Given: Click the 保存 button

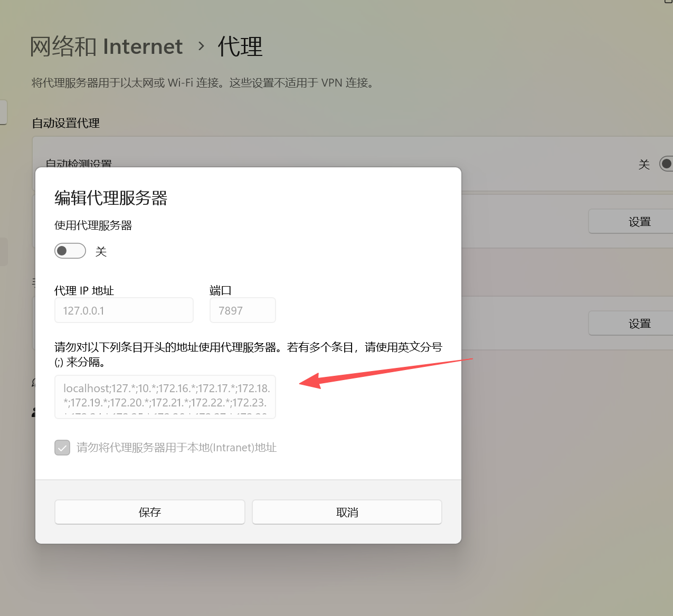Looking at the screenshot, I should pyautogui.click(x=150, y=512).
